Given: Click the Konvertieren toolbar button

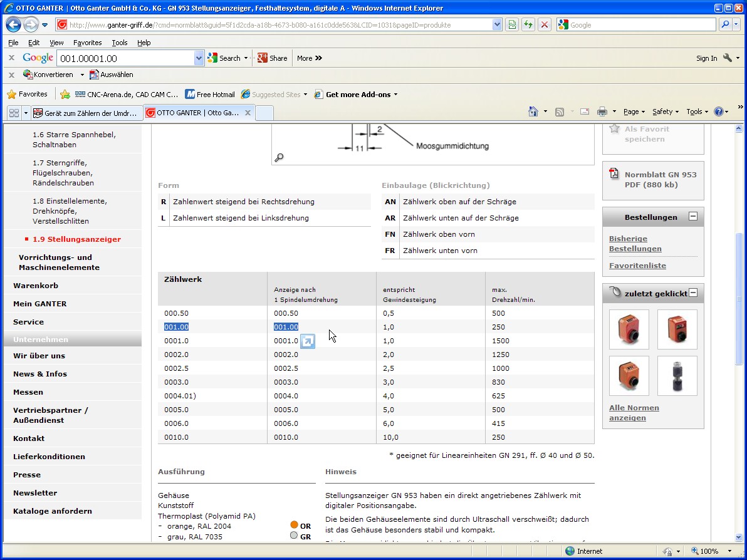Looking at the screenshot, I should pyautogui.click(x=48, y=75).
